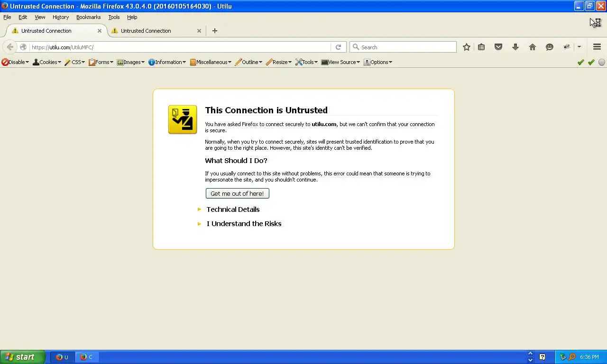Viewport: 607px width, 364px height.
Task: Click the taskbar toolbar scroll down arrow
Action: coord(530,360)
